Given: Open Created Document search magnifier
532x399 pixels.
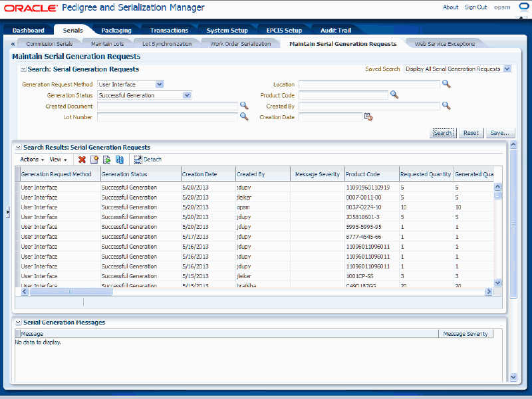Looking at the screenshot, I should [244, 106].
